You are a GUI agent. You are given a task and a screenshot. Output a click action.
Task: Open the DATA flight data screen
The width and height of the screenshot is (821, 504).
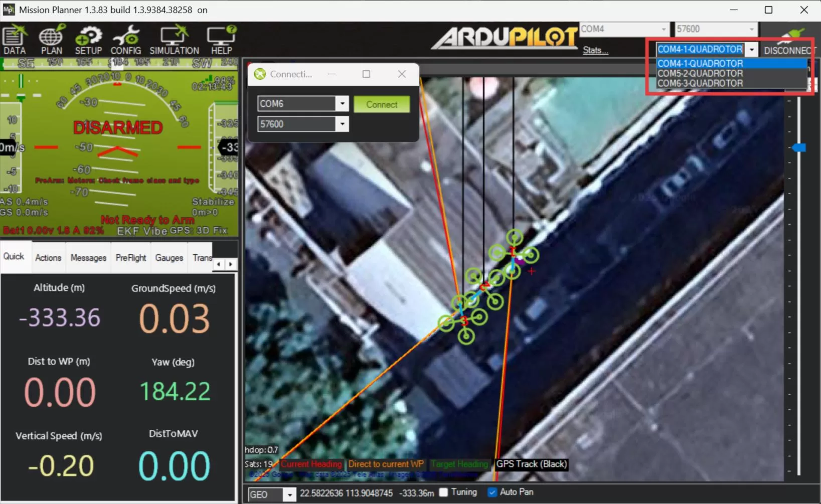coord(15,40)
